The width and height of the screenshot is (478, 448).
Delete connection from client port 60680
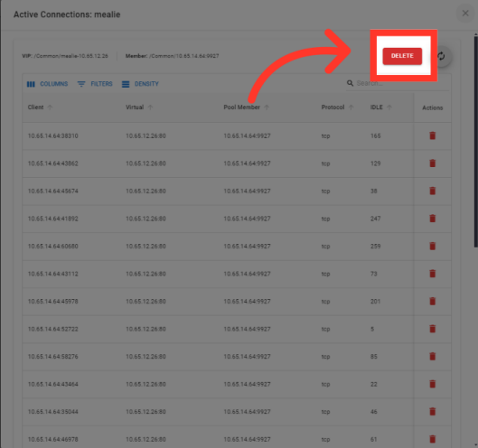click(432, 246)
